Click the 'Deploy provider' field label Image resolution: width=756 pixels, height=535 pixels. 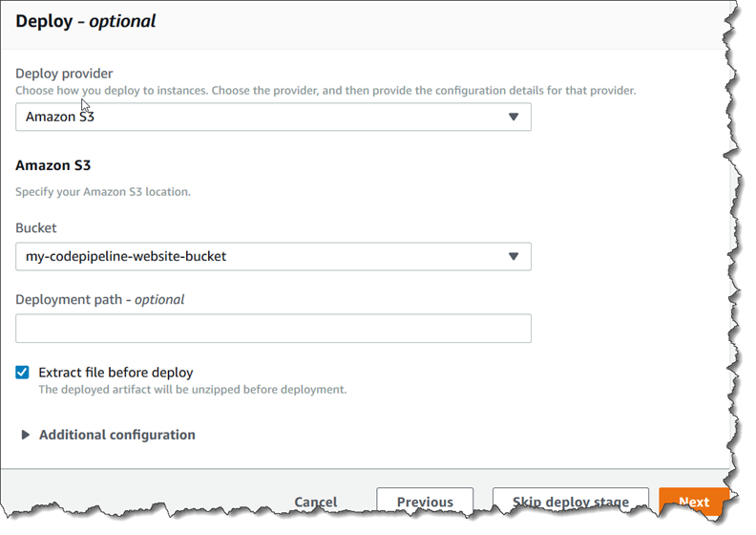(x=62, y=74)
